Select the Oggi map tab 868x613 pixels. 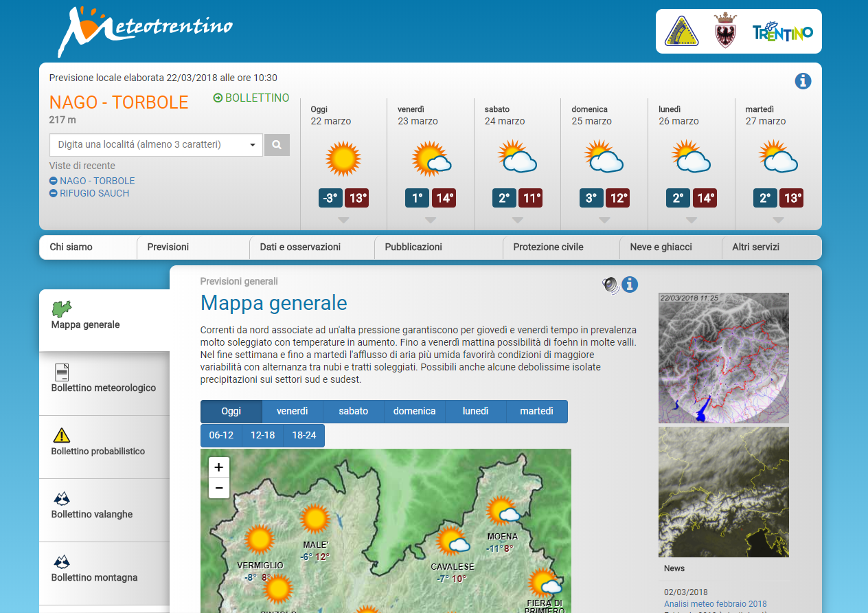pos(231,412)
